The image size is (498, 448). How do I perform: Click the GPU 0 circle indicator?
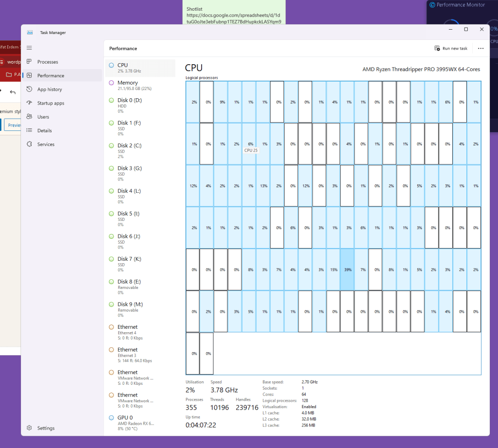[111, 418]
